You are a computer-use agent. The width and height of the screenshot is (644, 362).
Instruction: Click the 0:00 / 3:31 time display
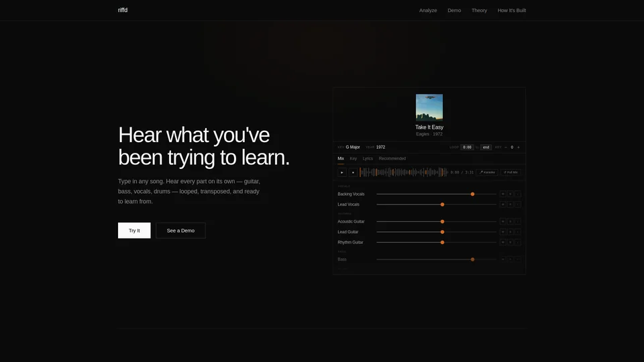click(462, 172)
